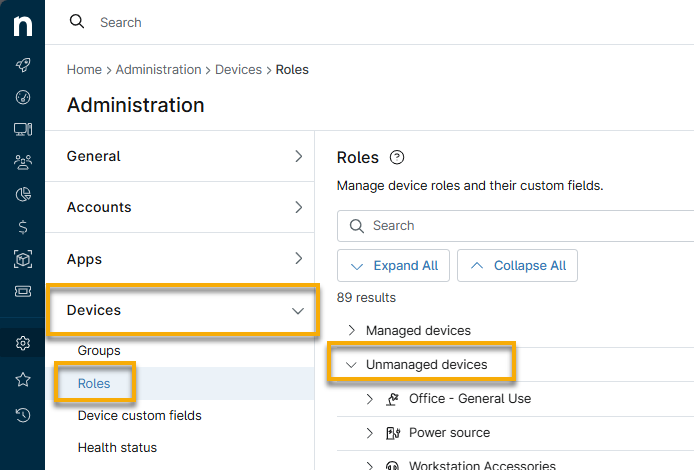Viewport: 694px width, 470px height.
Task: Select Roles under Devices
Action: (x=94, y=383)
